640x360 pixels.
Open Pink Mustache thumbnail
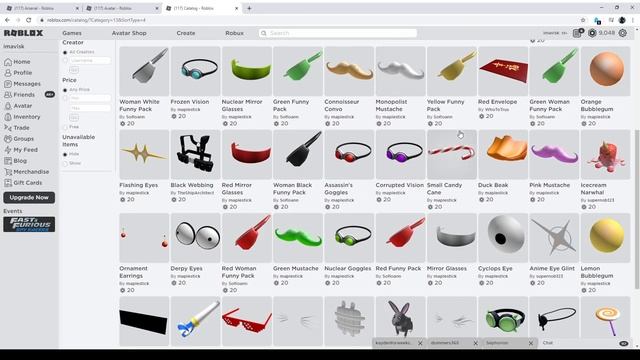[x=554, y=155]
